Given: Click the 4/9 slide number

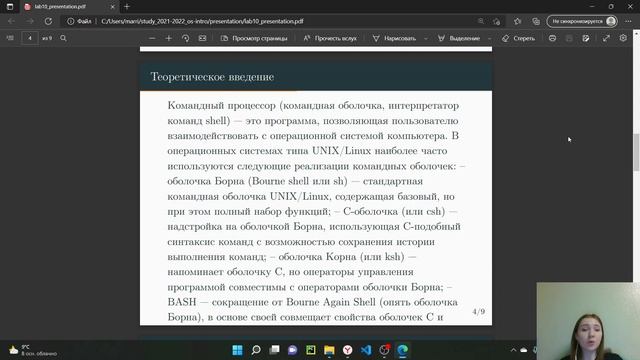Looking at the screenshot, I should 479,311.
